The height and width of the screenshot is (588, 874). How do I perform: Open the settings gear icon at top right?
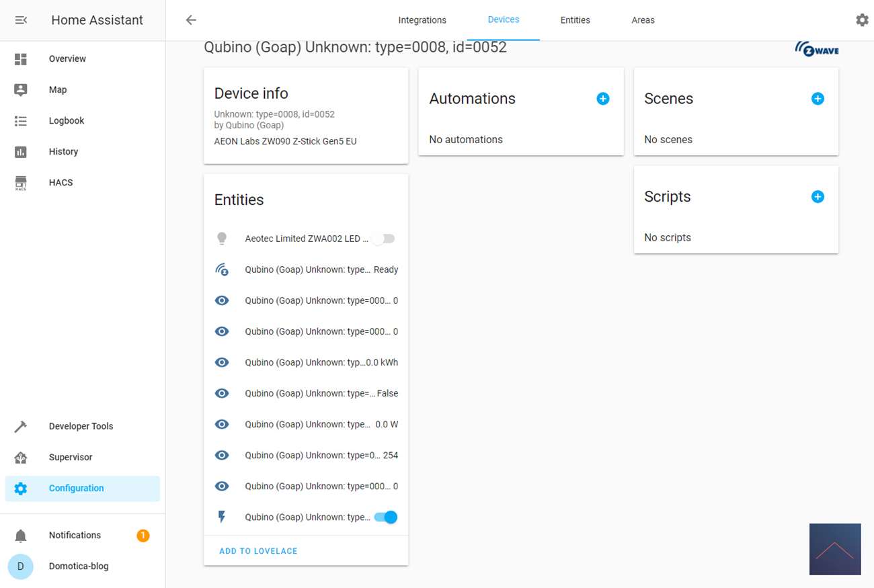click(x=862, y=20)
